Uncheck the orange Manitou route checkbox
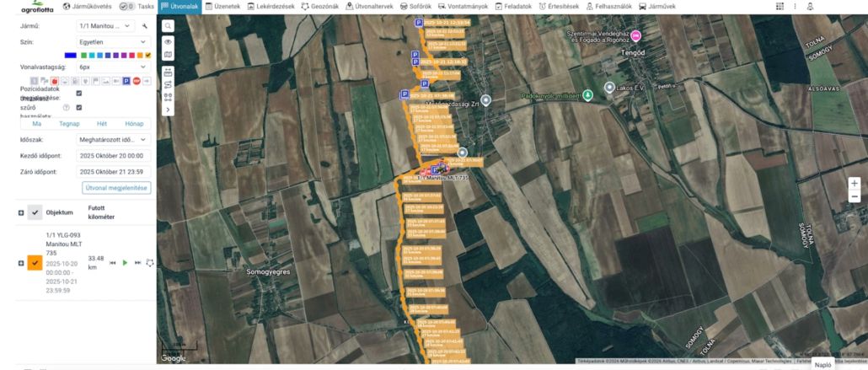The height and width of the screenshot is (370, 868). click(35, 263)
